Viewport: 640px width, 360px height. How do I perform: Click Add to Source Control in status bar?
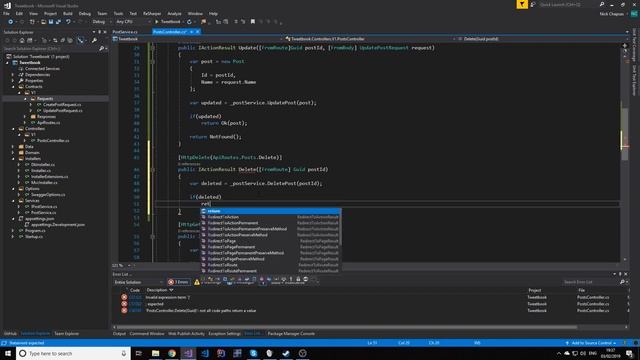pos(591,343)
